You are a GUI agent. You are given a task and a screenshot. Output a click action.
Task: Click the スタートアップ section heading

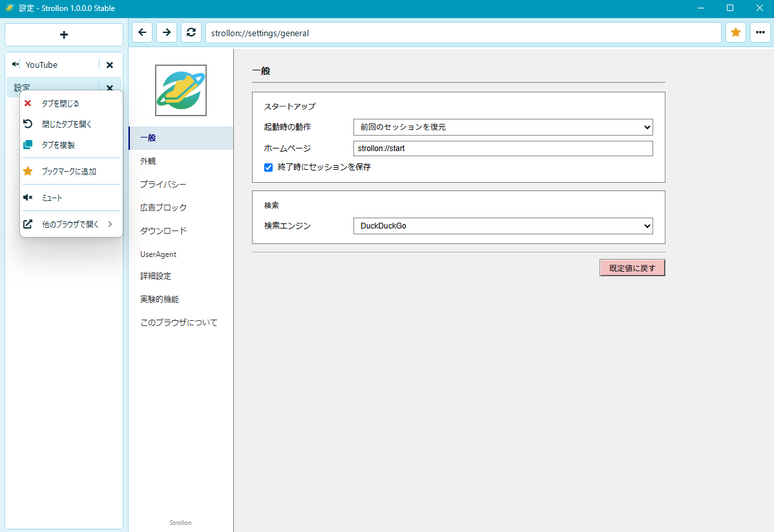pyautogui.click(x=289, y=107)
